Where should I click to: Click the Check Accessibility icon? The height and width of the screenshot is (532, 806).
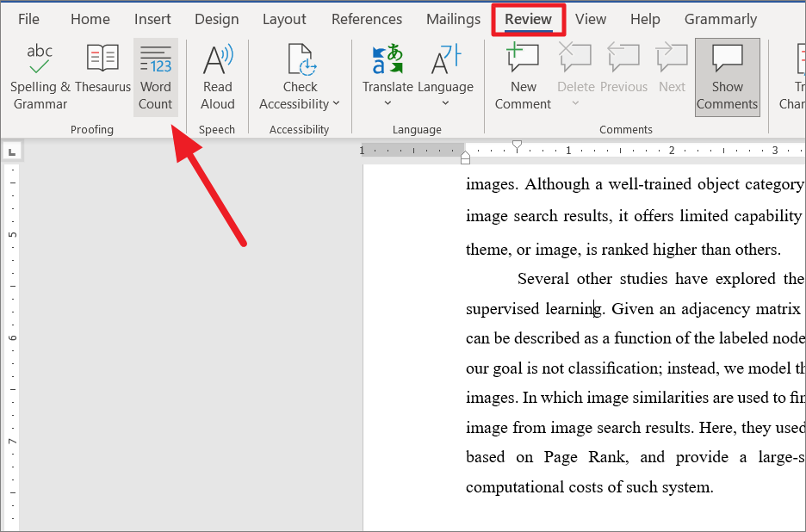[300, 62]
